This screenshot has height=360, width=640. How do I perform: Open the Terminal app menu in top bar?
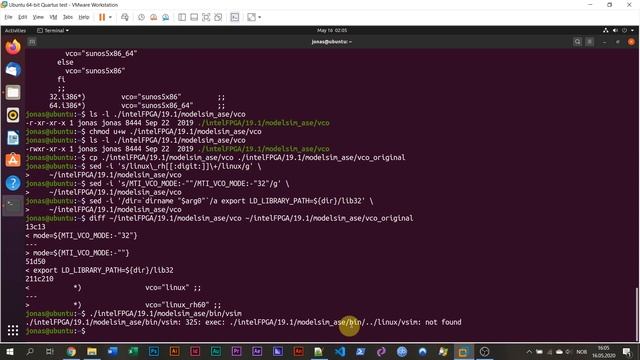pyautogui.click(x=53, y=31)
